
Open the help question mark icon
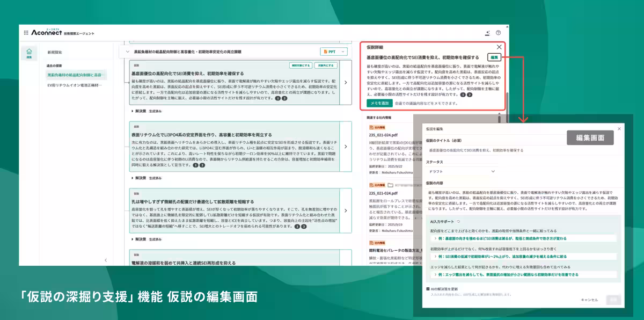(x=498, y=33)
